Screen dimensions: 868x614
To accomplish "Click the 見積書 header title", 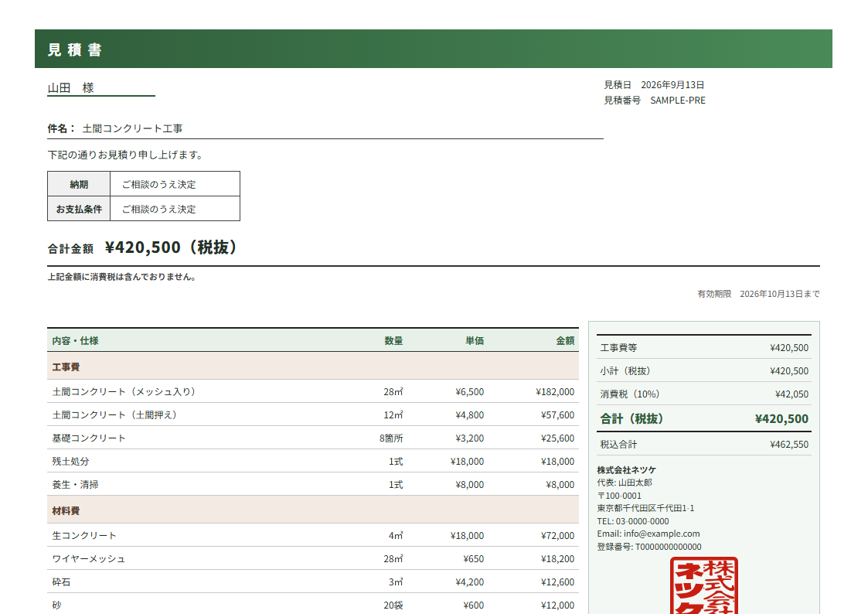I will point(74,49).
